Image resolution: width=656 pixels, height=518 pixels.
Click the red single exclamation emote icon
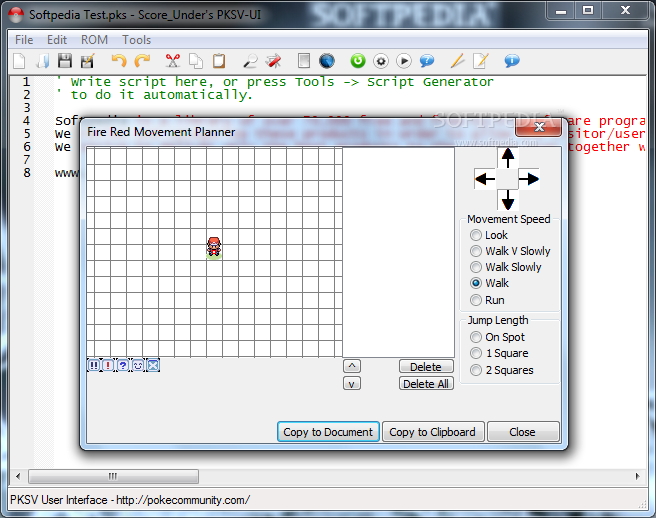click(108, 365)
